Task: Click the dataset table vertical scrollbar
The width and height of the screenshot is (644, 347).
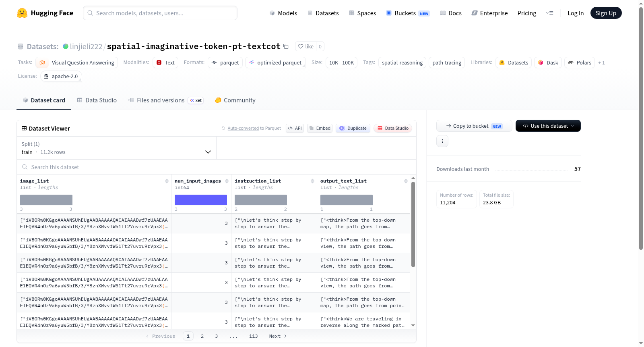Action: [413, 224]
